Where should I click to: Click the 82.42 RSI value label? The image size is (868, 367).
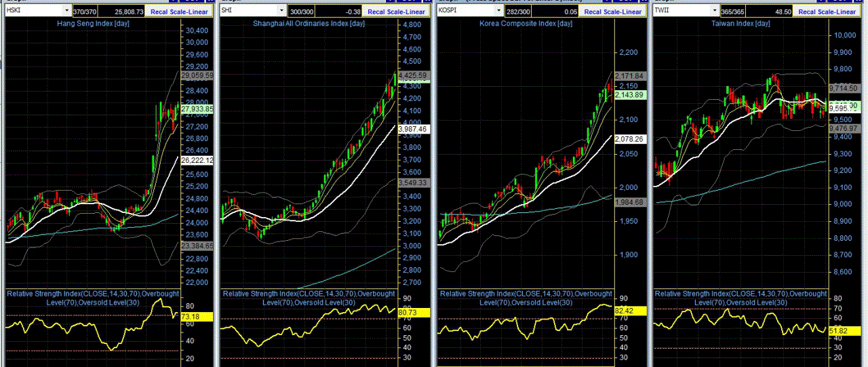[x=629, y=311]
